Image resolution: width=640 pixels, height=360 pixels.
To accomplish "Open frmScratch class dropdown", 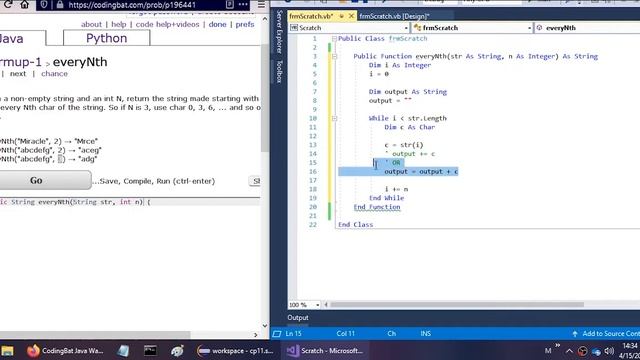I will coord(472,28).
